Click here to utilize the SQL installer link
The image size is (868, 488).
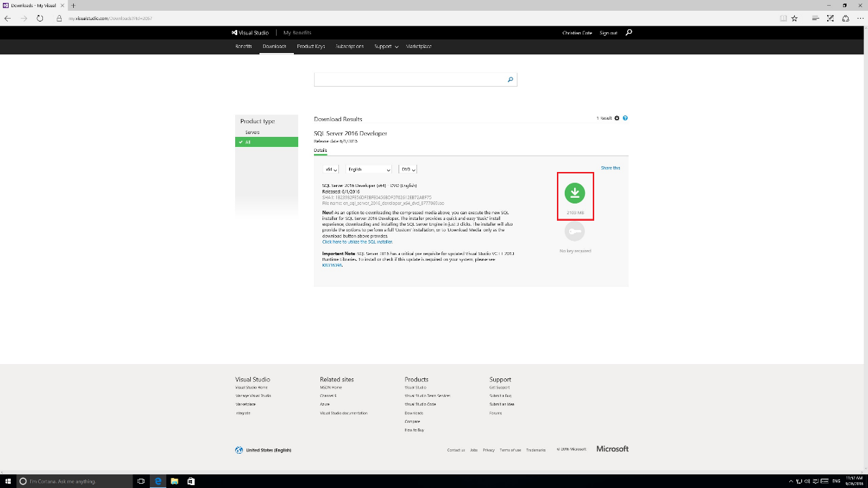(x=357, y=242)
